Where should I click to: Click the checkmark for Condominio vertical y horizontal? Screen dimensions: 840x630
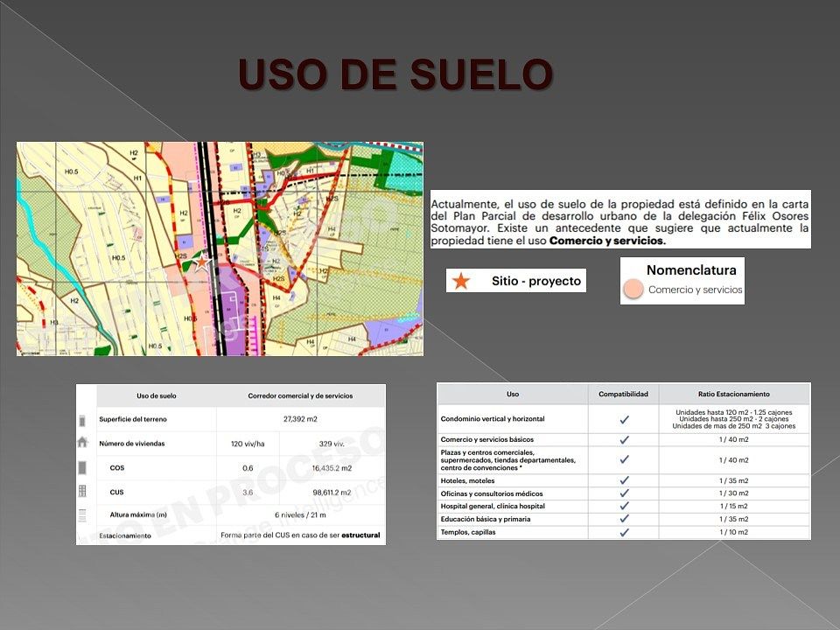point(624,419)
